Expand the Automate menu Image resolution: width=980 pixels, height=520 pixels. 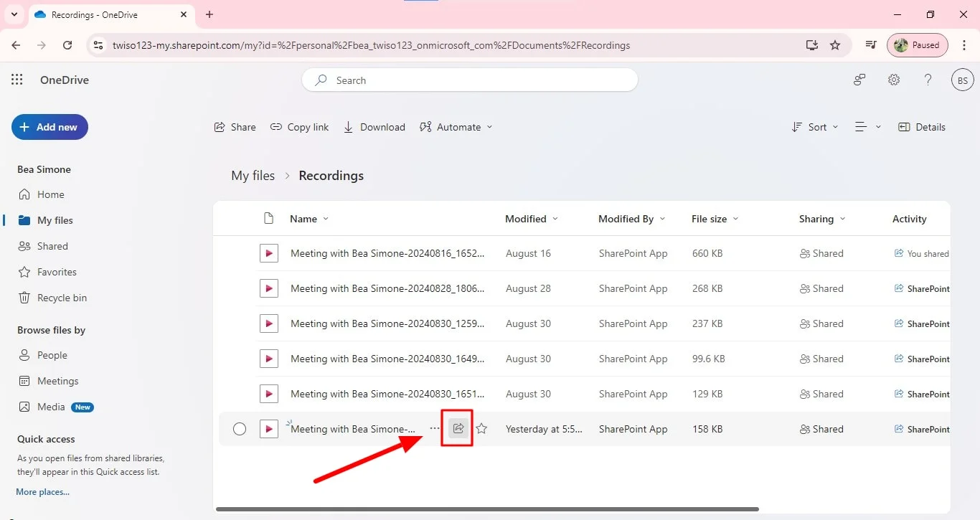click(456, 127)
